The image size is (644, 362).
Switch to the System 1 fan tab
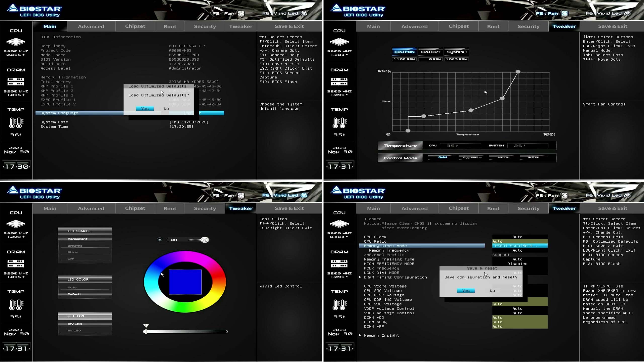point(457,52)
